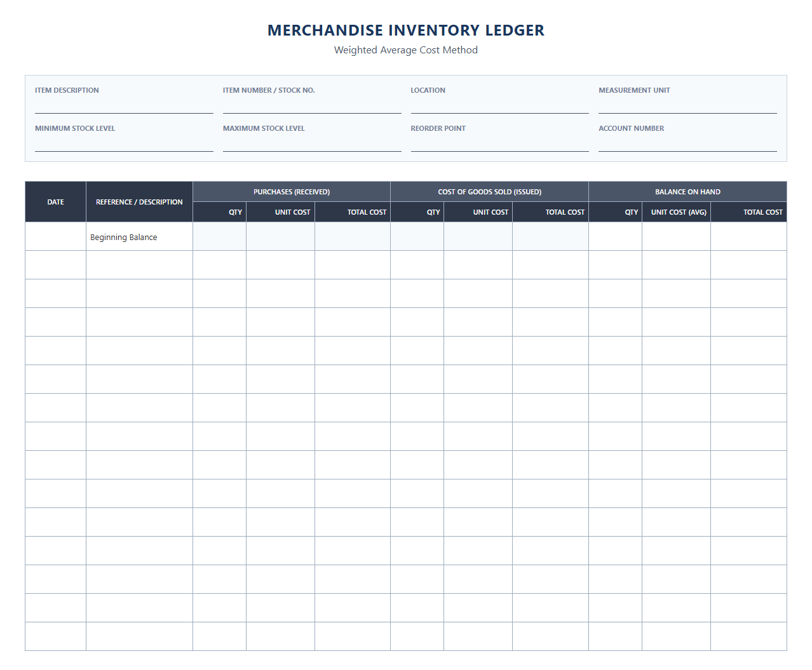Click the 'Purchases (Received)' group header
This screenshot has height=670, width=812.
coord(292,192)
